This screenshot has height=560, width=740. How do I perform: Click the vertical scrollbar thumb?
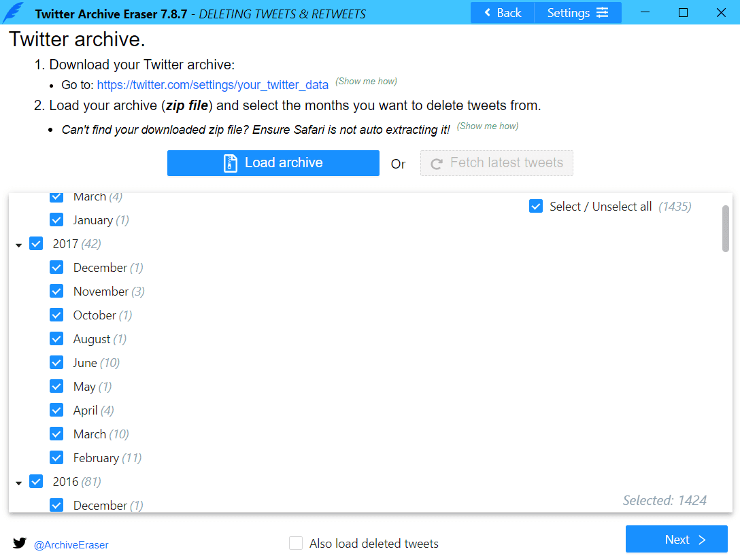point(726,228)
